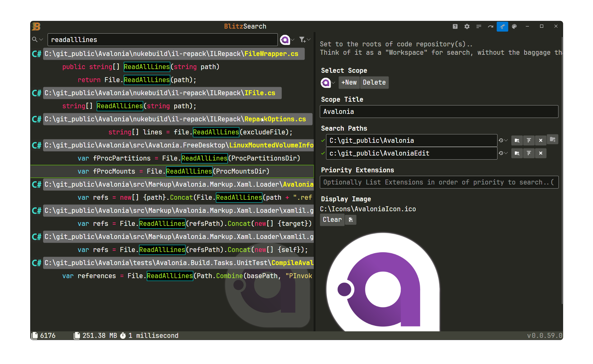
Task: Click the scope panel vertical scrollbar
Action: click(562, 170)
